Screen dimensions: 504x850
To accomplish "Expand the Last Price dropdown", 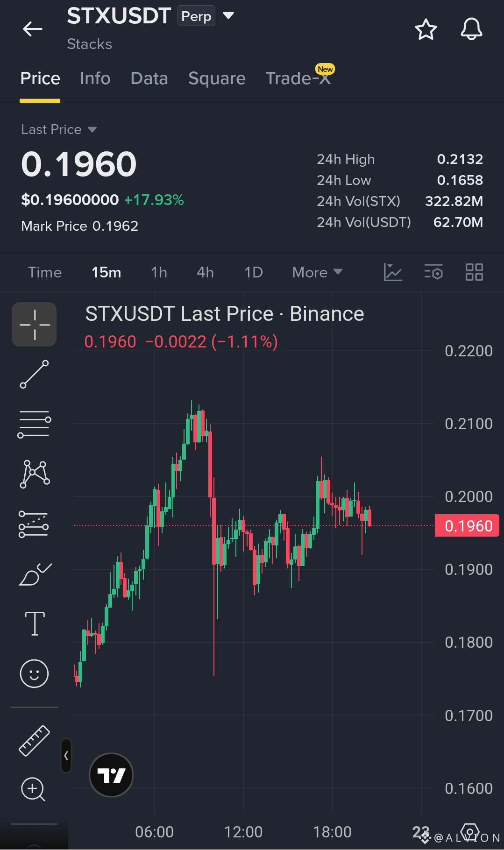I will [59, 129].
